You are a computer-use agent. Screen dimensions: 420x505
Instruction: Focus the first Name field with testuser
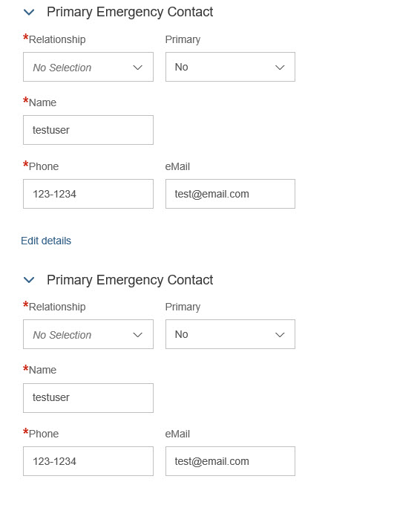pyautogui.click(x=88, y=130)
